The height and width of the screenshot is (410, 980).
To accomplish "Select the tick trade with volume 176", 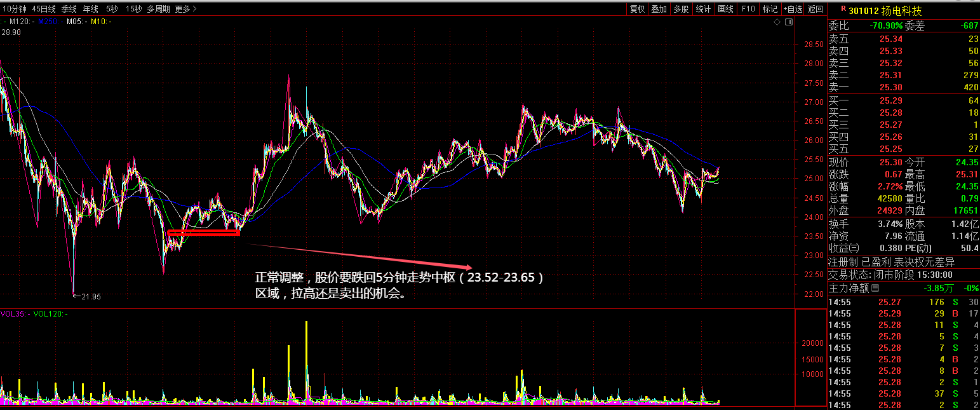I will 904,302.
